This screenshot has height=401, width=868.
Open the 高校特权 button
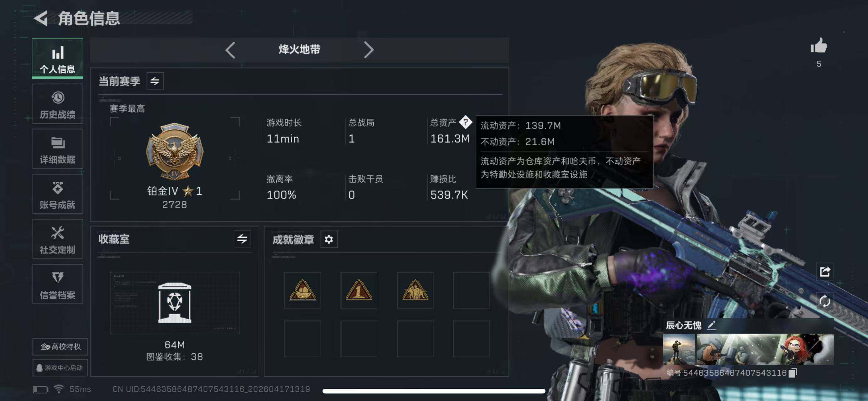click(x=60, y=347)
